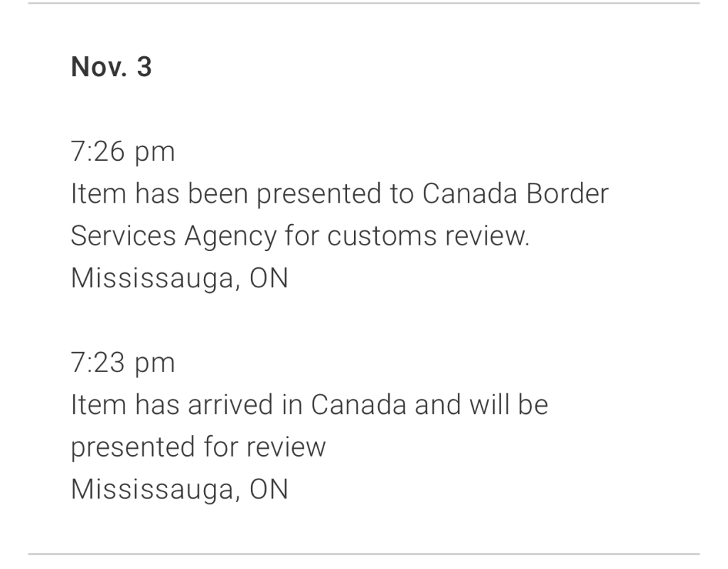
Task: Click the divider line below the last entry
Action: pyautogui.click(x=364, y=554)
